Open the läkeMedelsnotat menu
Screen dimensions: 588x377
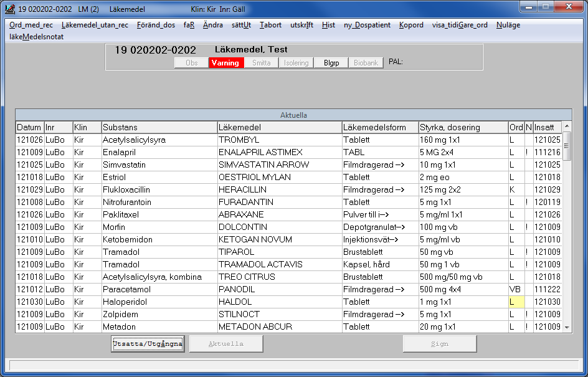pyautogui.click(x=36, y=37)
